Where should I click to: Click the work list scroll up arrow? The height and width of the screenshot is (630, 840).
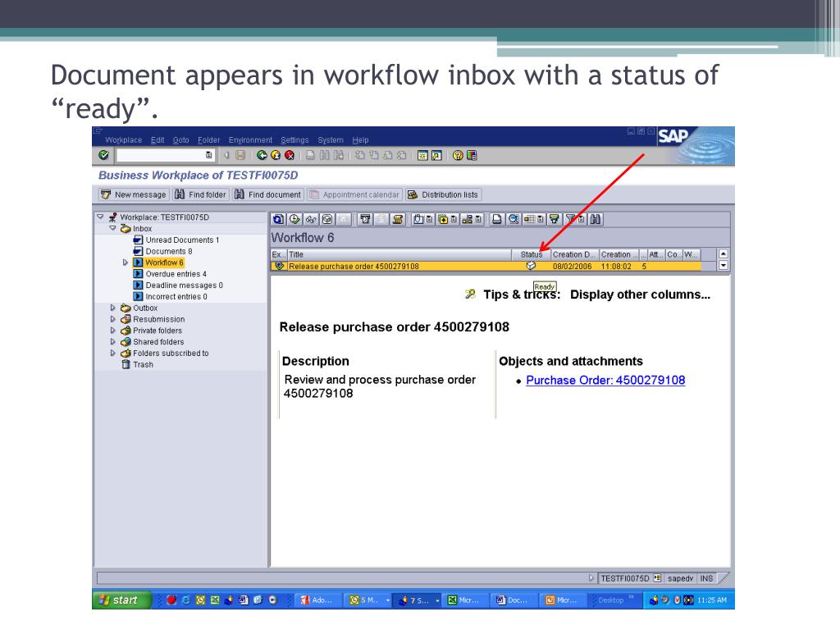[724, 254]
